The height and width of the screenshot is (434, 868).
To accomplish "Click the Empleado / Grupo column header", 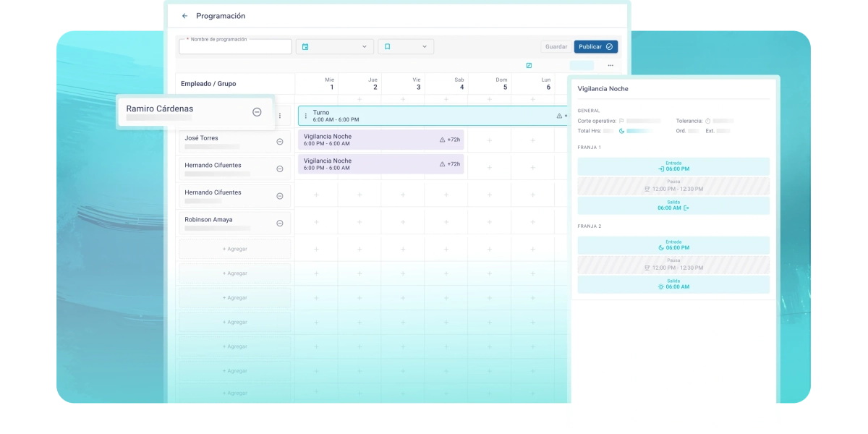I will 208,84.
